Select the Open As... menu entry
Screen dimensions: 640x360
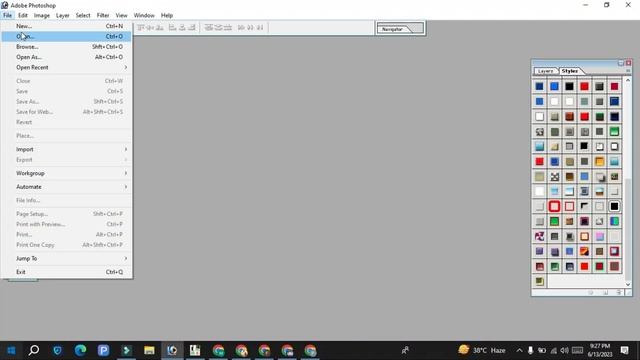[x=67, y=57]
